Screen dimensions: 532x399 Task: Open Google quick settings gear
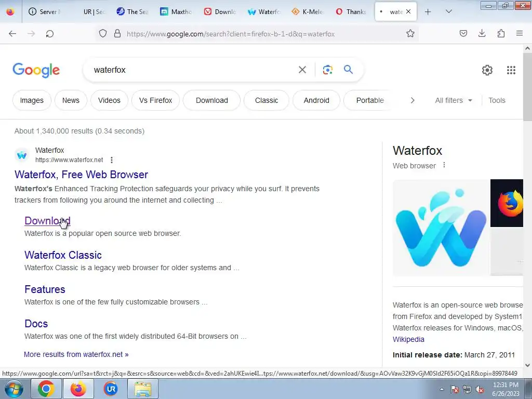(487, 70)
